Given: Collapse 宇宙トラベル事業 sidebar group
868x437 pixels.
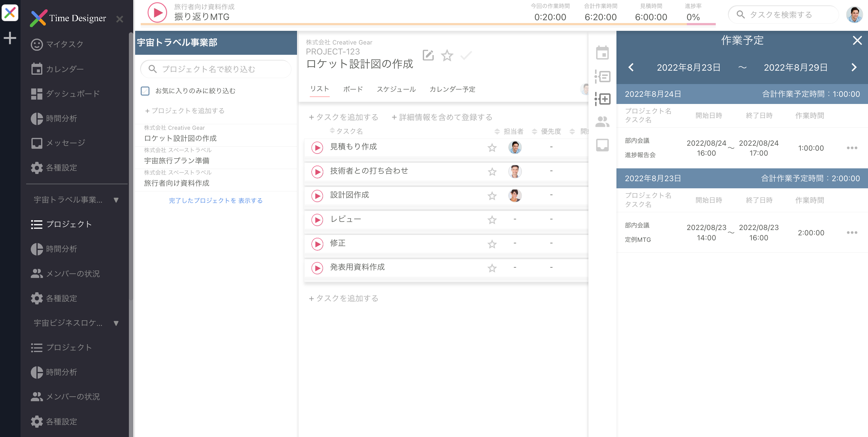Looking at the screenshot, I should (x=116, y=200).
